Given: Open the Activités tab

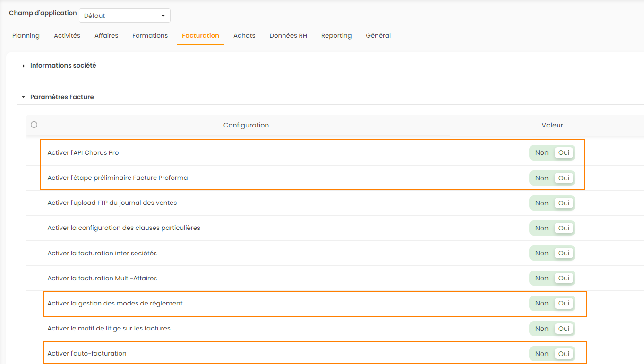Looking at the screenshot, I should (67, 35).
